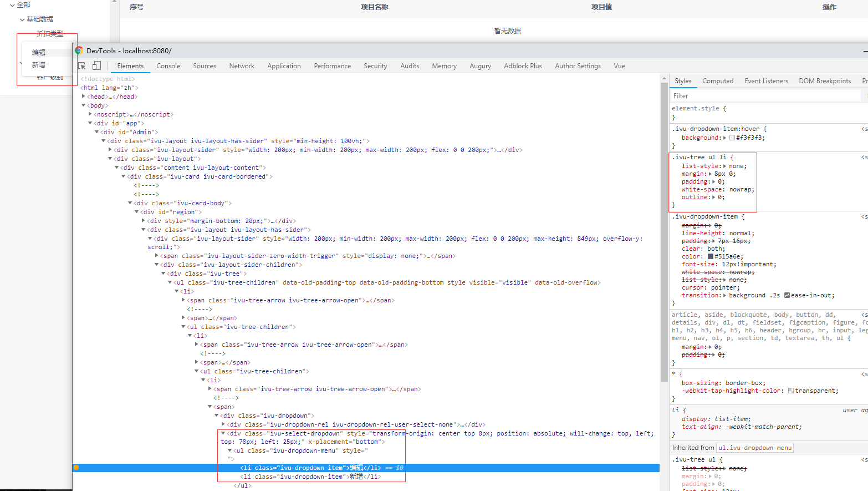Toggle the device toolbar icon

click(96, 65)
